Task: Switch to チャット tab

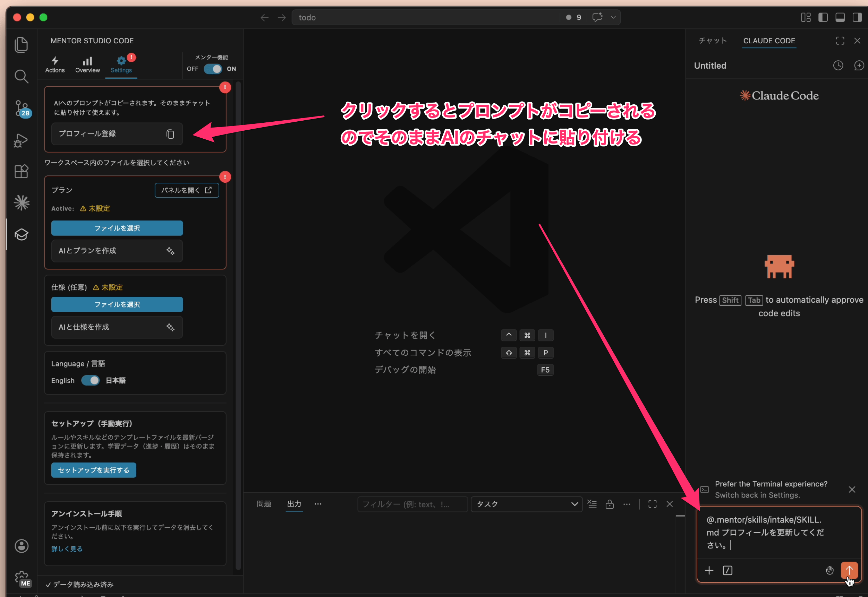Action: (x=713, y=41)
